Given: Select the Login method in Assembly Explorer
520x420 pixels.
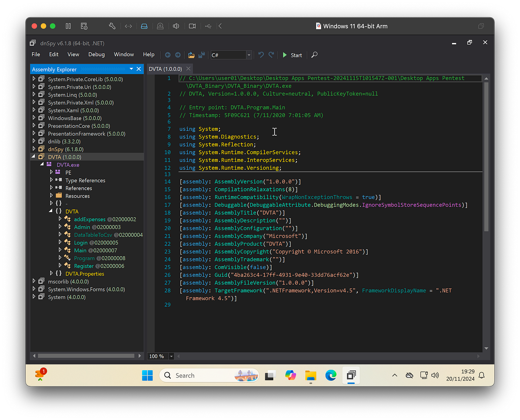Looking at the screenshot, I should click(x=80, y=242).
